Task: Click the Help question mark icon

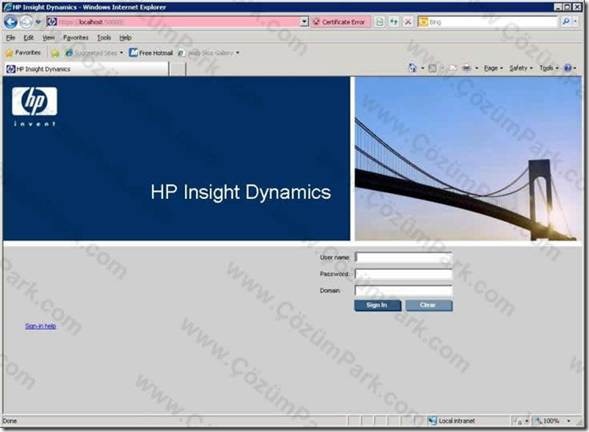Action: point(568,68)
